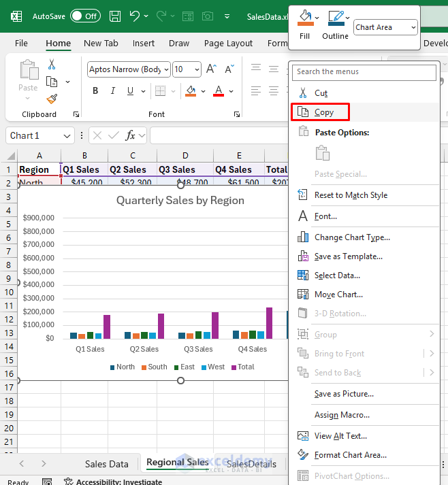The image size is (448, 485).
Task: Click the red font color swatch
Action: click(x=219, y=91)
